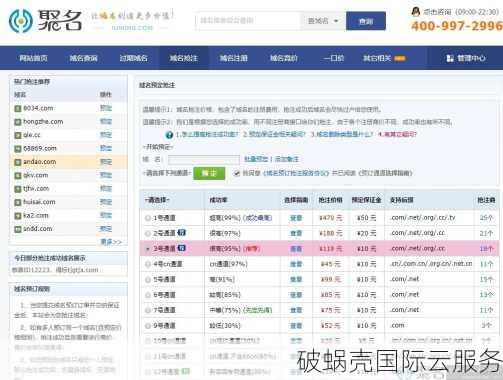Click the red fourth FAQ link
The height and width of the screenshot is (380, 503).
397,134
